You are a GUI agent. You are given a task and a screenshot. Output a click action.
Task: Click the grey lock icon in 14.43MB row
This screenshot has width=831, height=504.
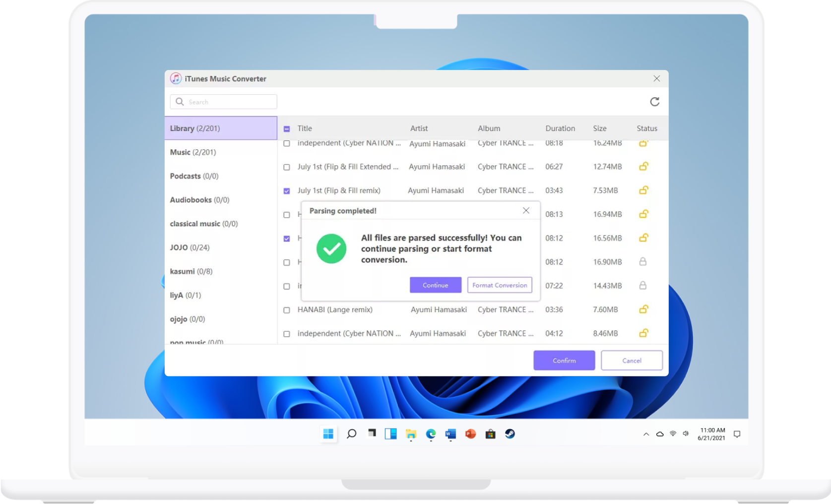click(642, 285)
